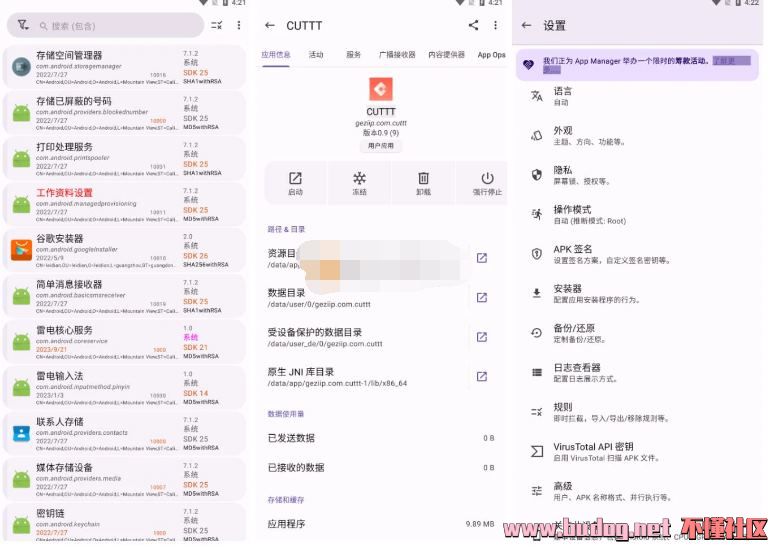Open 操作模式 setting
This screenshot has width=777, height=549.
pyautogui.click(x=638, y=215)
